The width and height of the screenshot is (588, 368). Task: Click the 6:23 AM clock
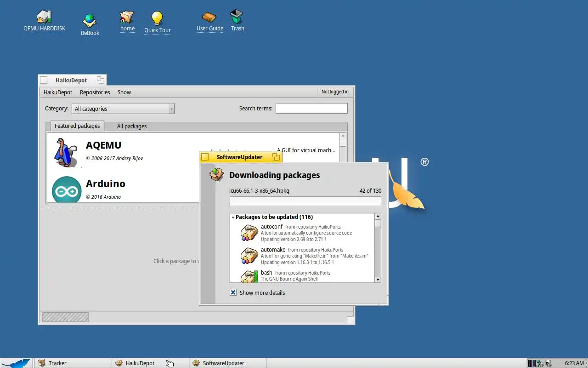[574, 363]
